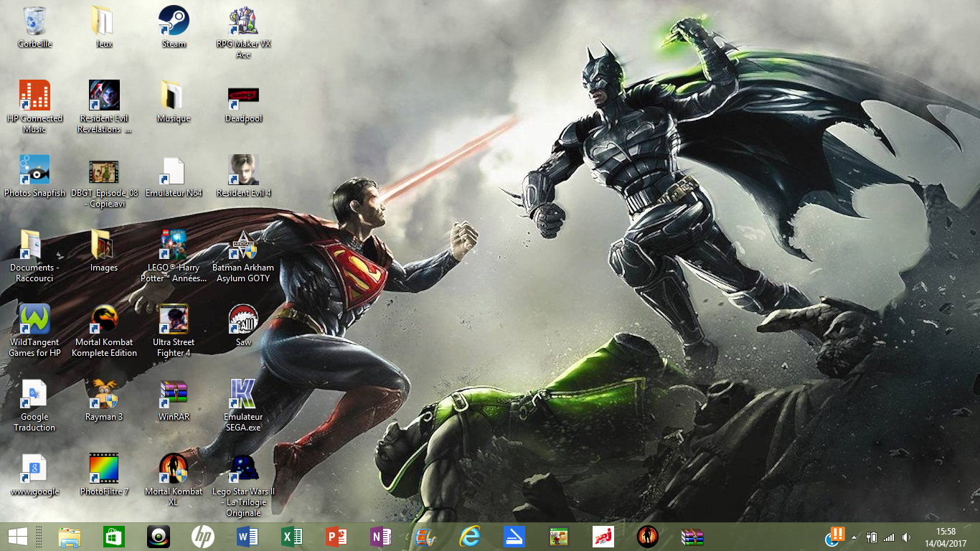
Task: Open the clock showing 15:58
Action: point(946,537)
